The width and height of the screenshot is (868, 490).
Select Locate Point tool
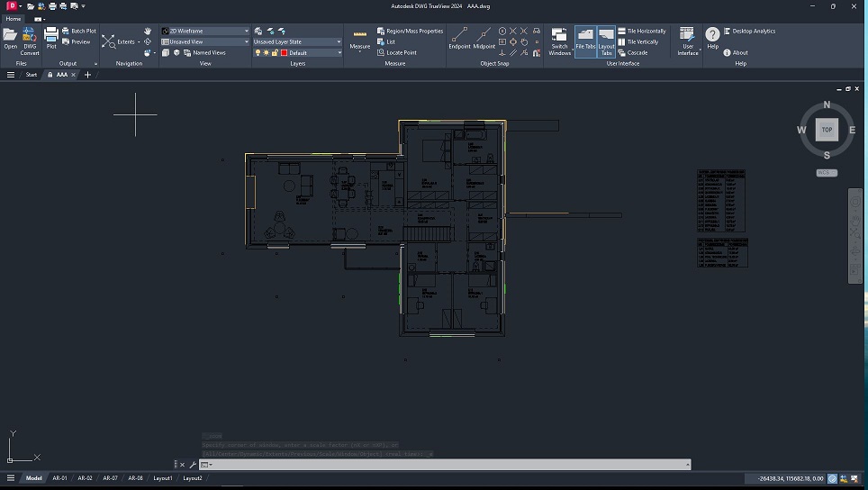tap(396, 52)
